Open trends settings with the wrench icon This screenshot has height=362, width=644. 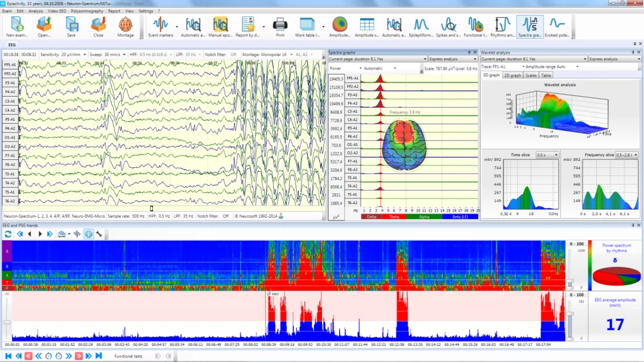pyautogui.click(x=99, y=234)
